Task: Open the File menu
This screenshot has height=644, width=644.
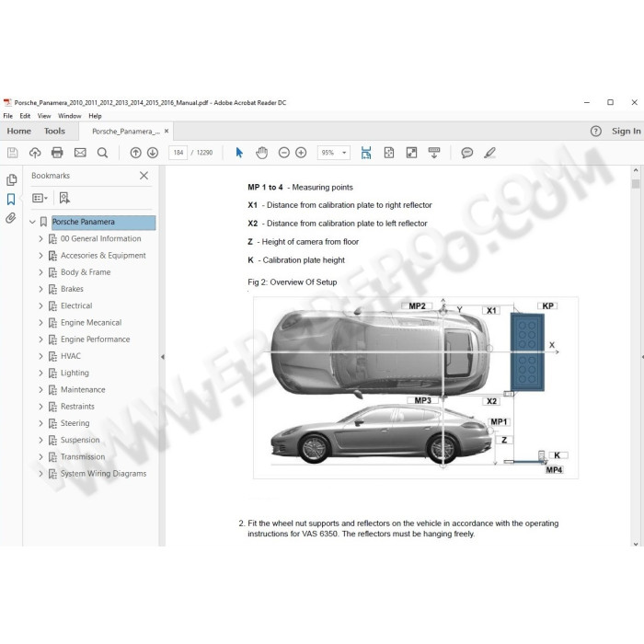Action: (x=7, y=116)
